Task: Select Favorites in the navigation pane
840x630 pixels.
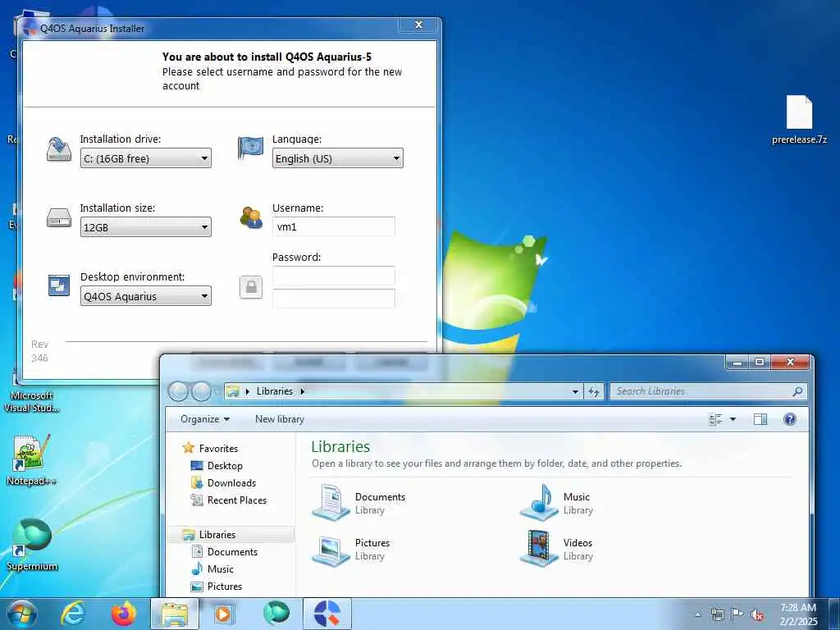Action: click(218, 449)
